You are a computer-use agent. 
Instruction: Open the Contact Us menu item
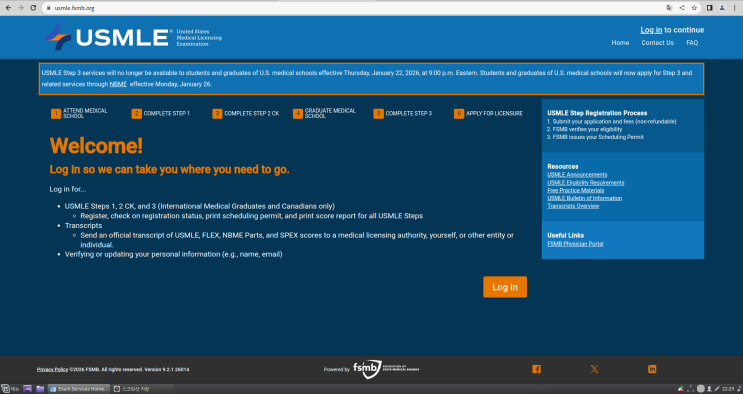(657, 43)
